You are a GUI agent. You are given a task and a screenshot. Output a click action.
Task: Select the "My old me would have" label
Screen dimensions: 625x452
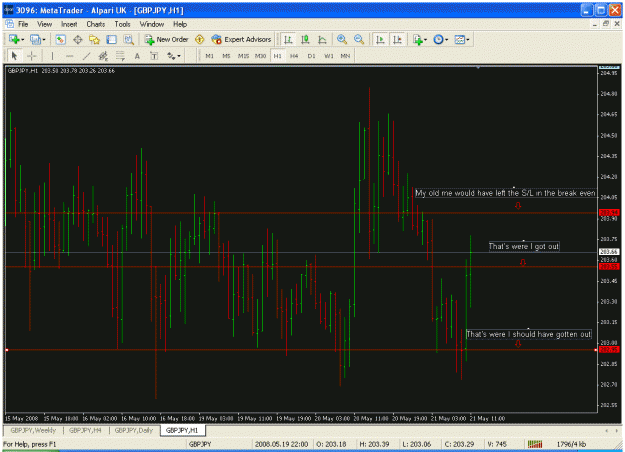[505, 193]
